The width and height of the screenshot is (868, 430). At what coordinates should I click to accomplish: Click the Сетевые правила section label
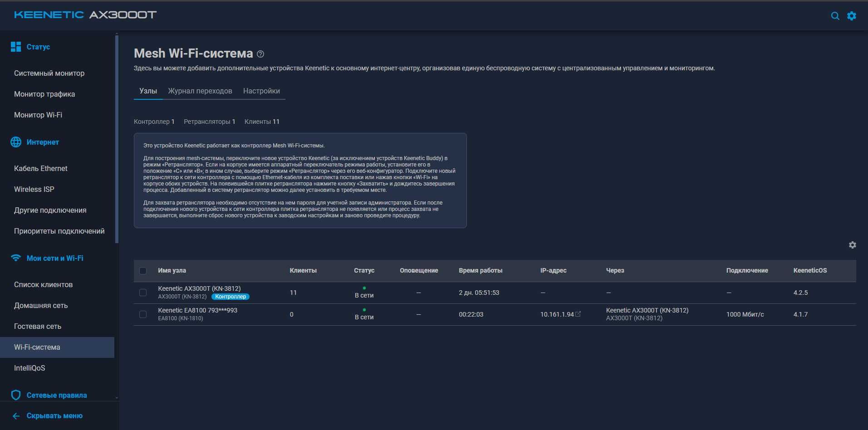point(57,395)
